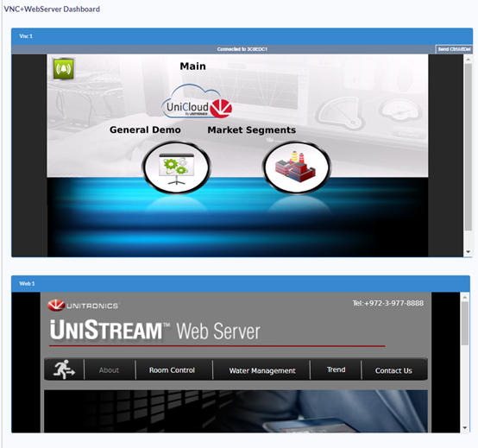Click the Market Segments label
The image size is (478, 448).
point(252,130)
